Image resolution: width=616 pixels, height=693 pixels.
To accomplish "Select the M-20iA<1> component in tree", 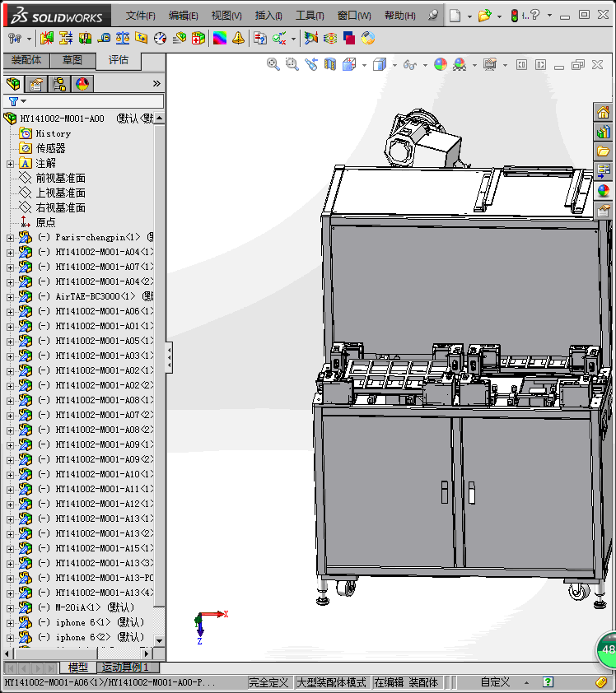I will coord(80,607).
